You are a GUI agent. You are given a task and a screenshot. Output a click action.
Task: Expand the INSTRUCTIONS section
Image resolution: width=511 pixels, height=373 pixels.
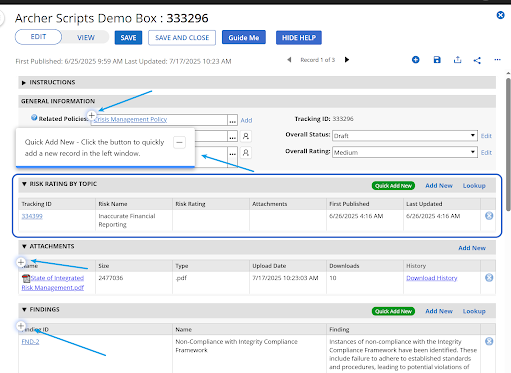pyautogui.click(x=24, y=83)
